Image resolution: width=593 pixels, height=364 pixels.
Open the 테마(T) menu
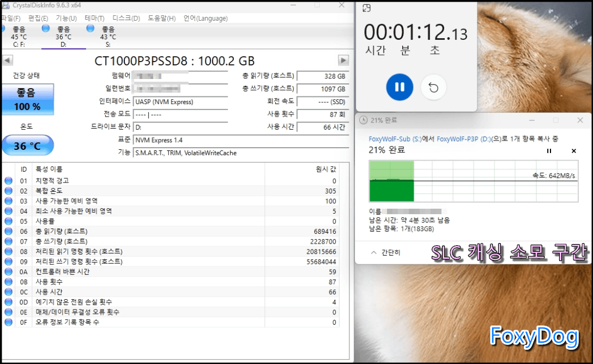click(x=94, y=18)
